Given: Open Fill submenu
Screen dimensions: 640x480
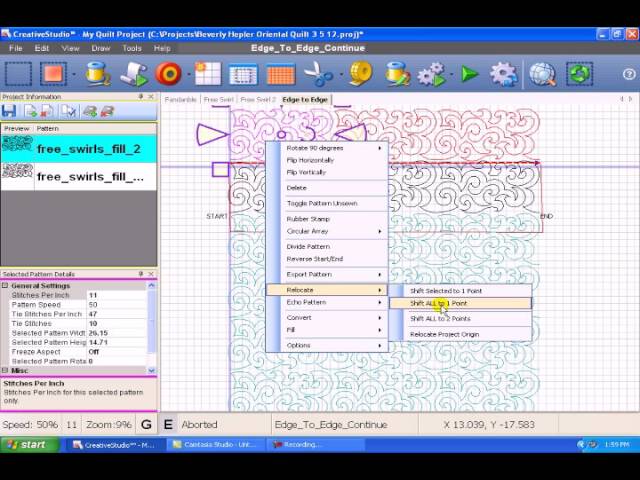Looking at the screenshot, I should point(327,330).
